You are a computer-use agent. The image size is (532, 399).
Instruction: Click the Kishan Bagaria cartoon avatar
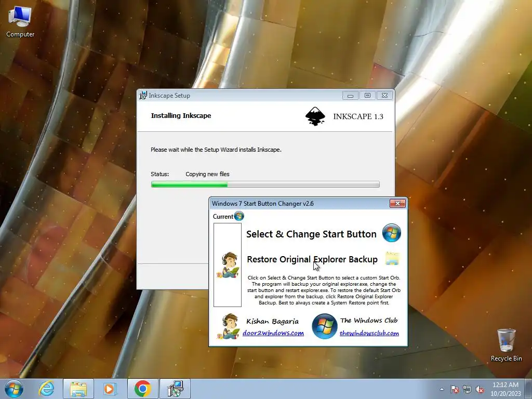coord(229,326)
